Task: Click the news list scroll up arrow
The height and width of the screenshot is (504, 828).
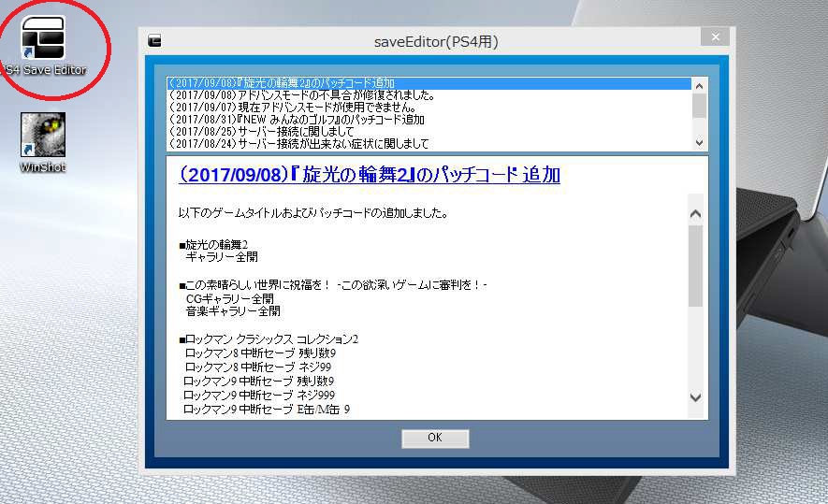Action: (699, 86)
